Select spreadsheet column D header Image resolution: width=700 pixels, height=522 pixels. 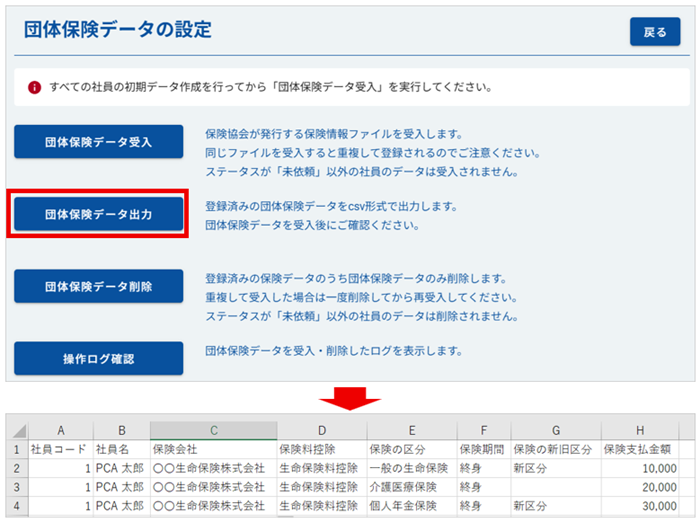pyautogui.click(x=322, y=430)
